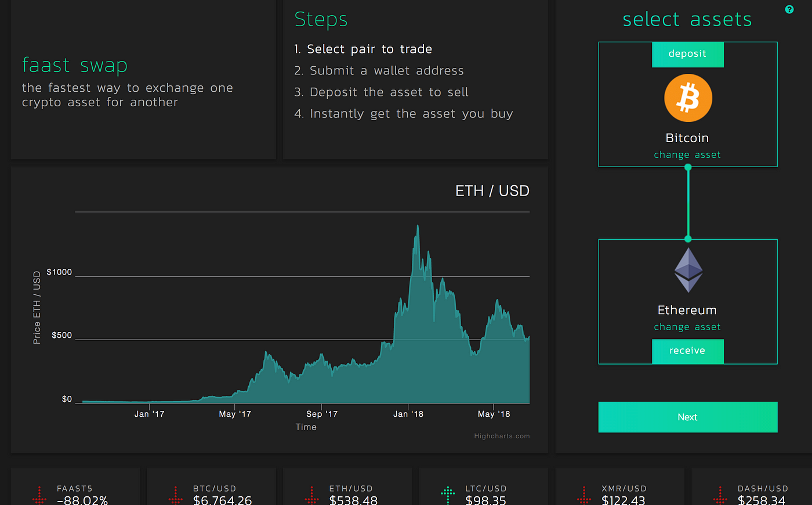Click the Ethereum asset name
Screen dimensions: 812x505
[687, 310]
